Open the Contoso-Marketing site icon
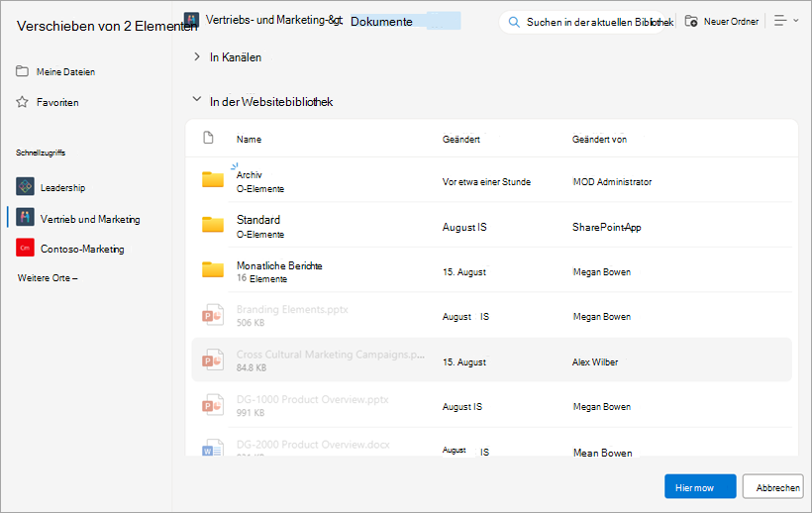Viewport: 812px width, 513px height. 25,248
